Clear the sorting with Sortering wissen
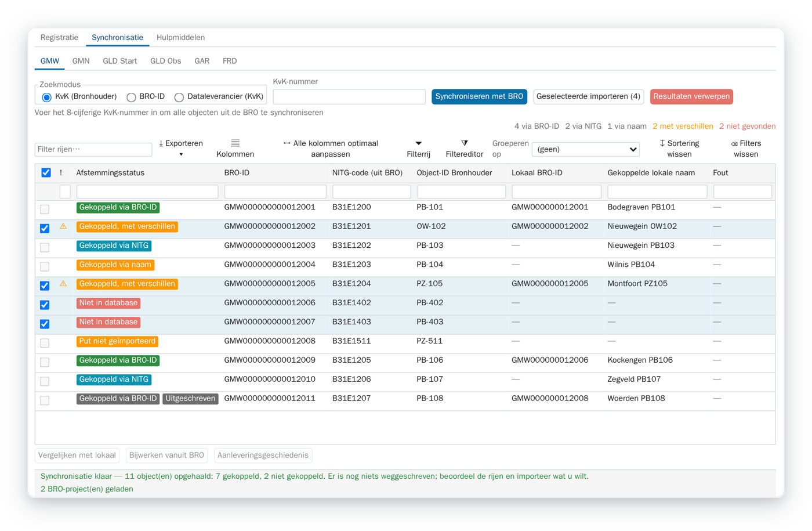812x531 pixels. click(x=679, y=149)
